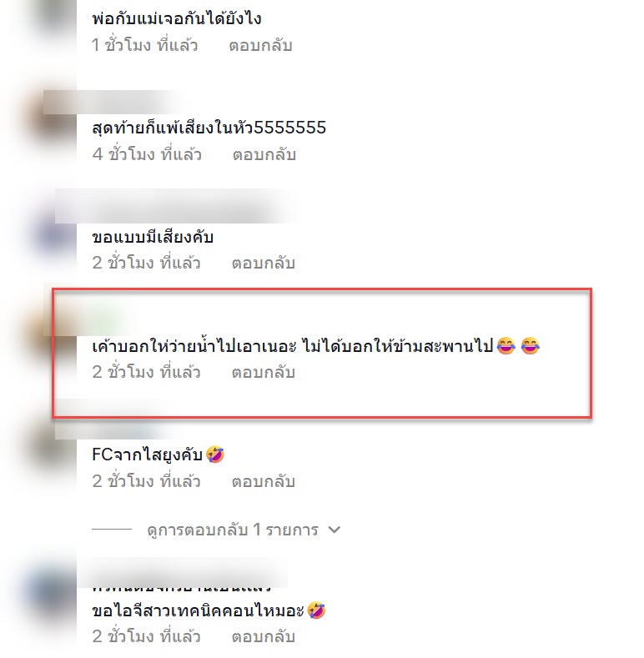Screen dimensions: 644x658
Task: Reply to the "ขอแบบมีเสียงคับ" comment
Action: click(264, 263)
